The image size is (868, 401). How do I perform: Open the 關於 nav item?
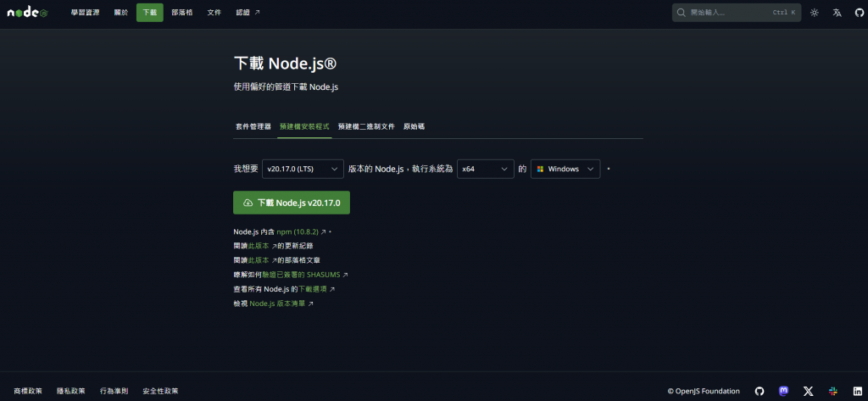tap(120, 12)
